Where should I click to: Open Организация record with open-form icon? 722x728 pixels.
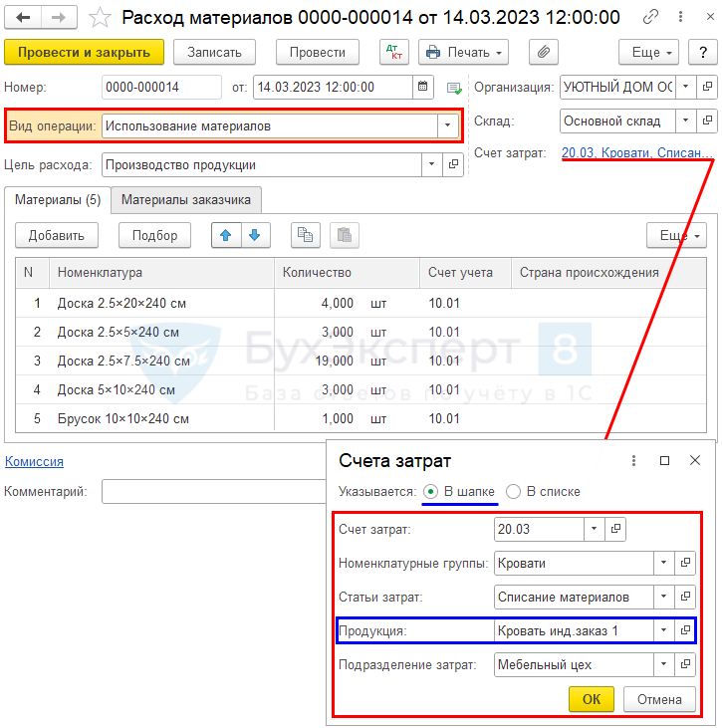pos(707,87)
